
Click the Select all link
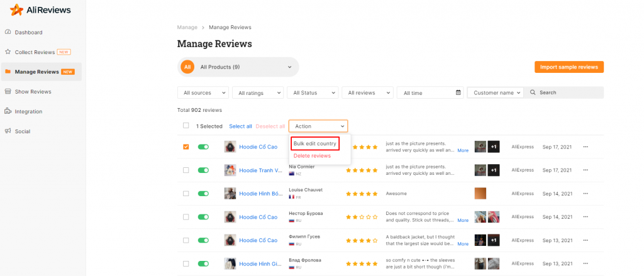(x=240, y=126)
